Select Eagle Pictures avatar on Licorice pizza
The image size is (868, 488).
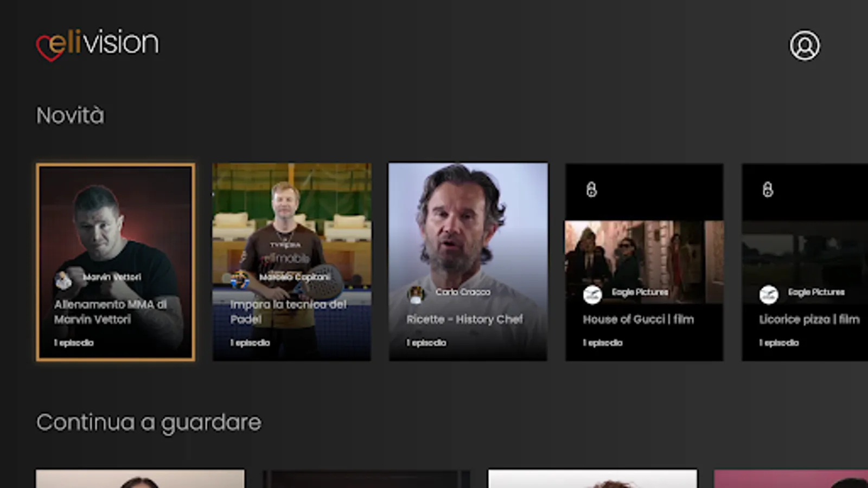click(769, 295)
